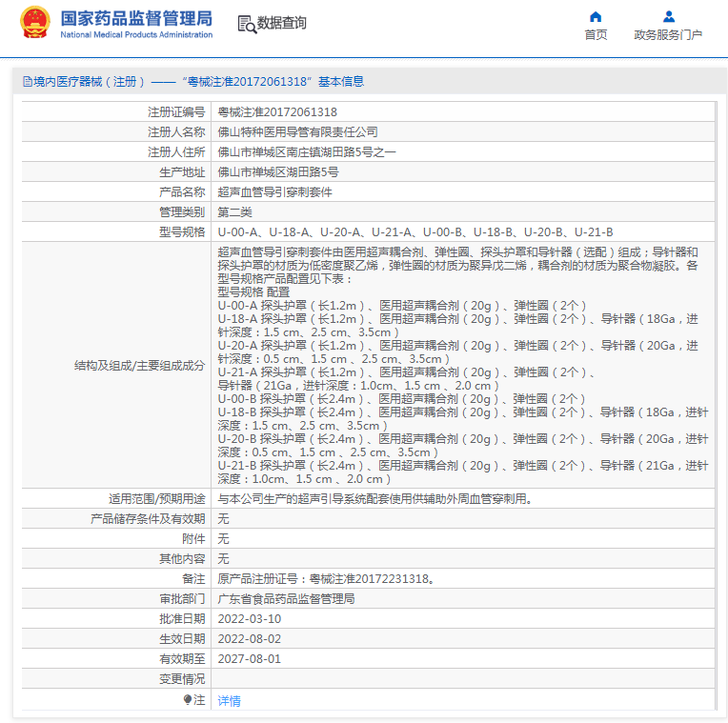
Task: Click the 有效期至 label
Action: pyautogui.click(x=182, y=658)
